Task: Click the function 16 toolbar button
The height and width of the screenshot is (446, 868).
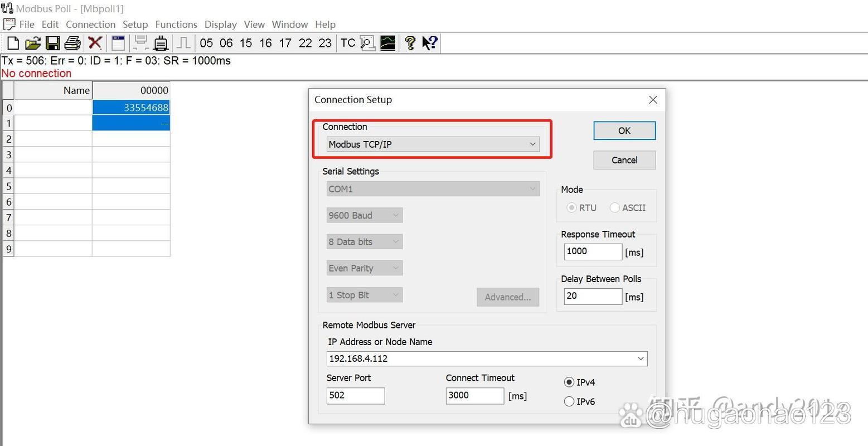Action: pyautogui.click(x=266, y=43)
